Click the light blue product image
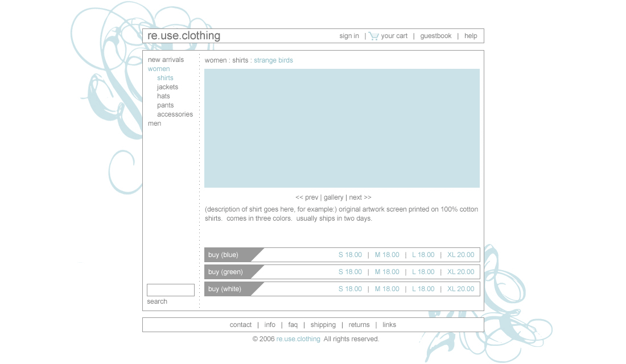The height and width of the screenshot is (364, 626). 341,128
